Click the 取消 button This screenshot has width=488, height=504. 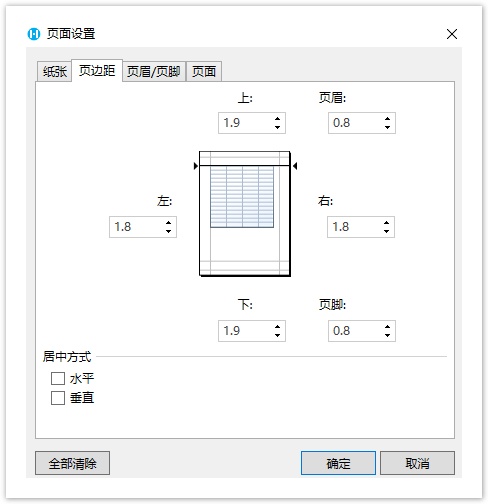point(417,463)
